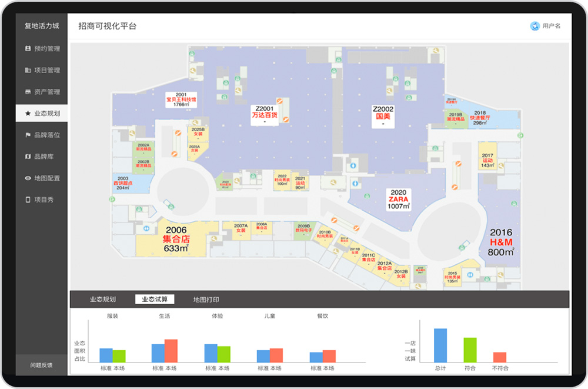588x389 pixels.
Task: Click the contact icon beside 预约管理
Action: [x=28, y=49]
